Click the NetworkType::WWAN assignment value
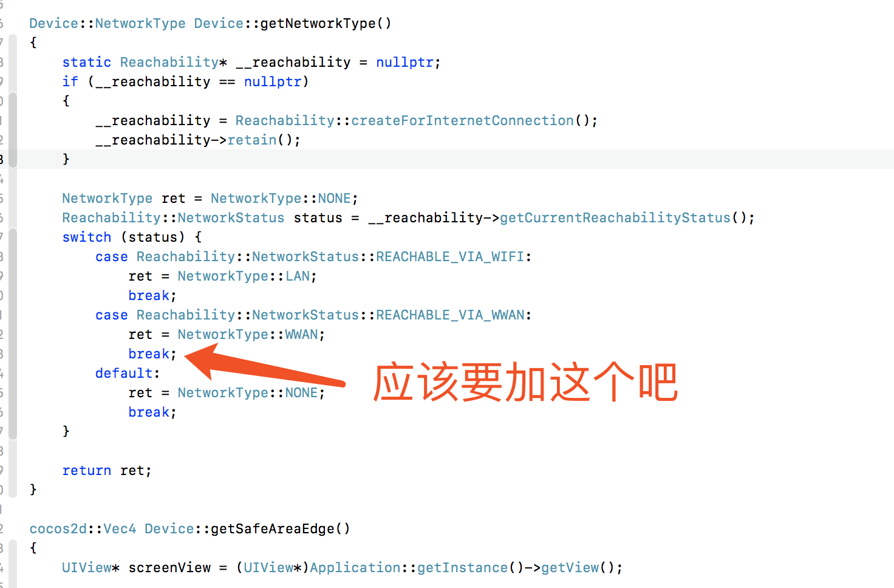The height and width of the screenshot is (588, 894). [x=248, y=335]
